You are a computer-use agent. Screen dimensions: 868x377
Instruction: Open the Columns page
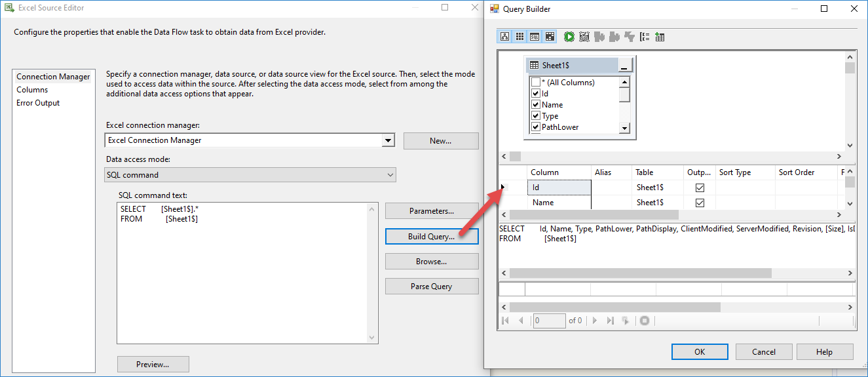pyautogui.click(x=32, y=90)
